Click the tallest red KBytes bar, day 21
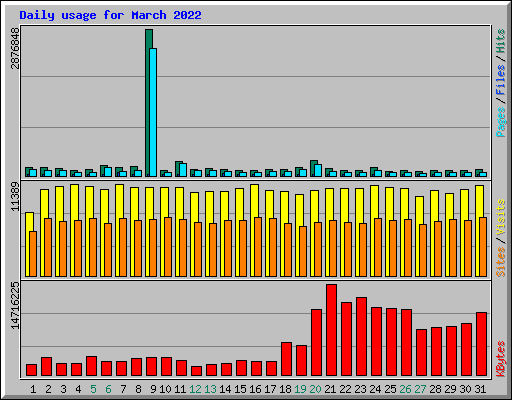The height and width of the screenshot is (400, 512). click(x=331, y=330)
